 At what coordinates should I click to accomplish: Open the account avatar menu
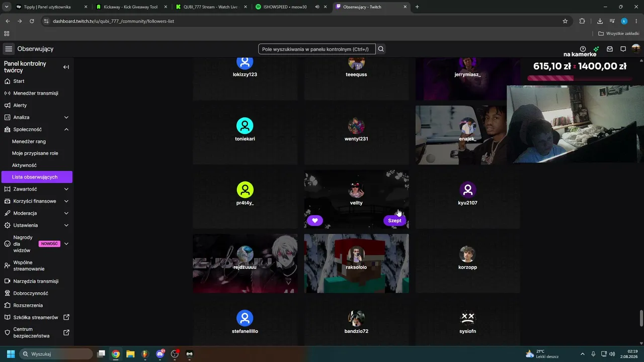click(636, 49)
